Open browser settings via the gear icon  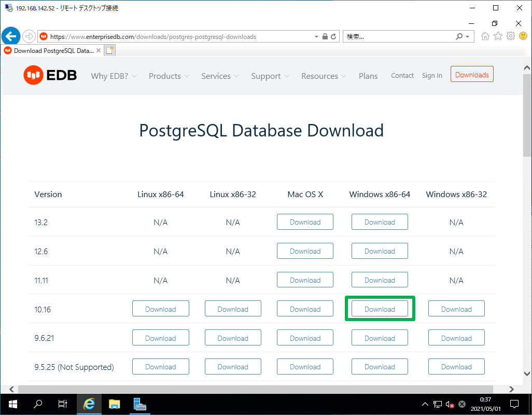point(510,36)
